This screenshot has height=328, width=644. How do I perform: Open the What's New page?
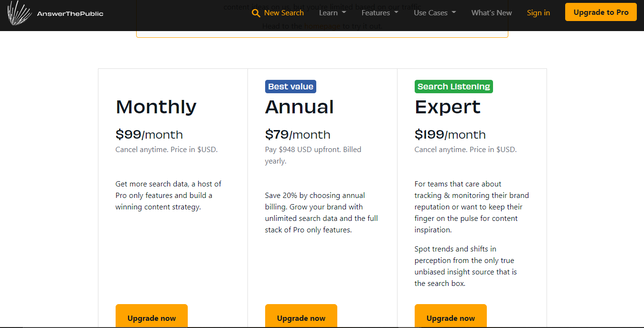coord(492,13)
